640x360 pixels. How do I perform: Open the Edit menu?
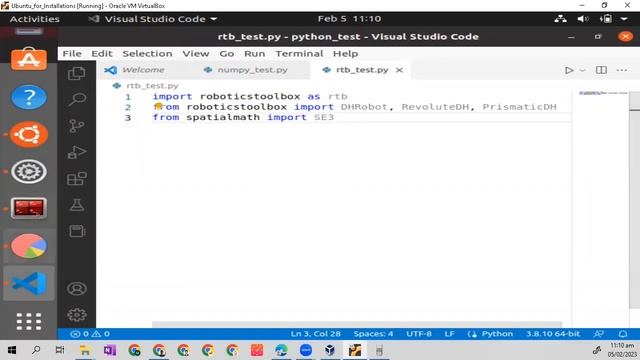coord(102,53)
